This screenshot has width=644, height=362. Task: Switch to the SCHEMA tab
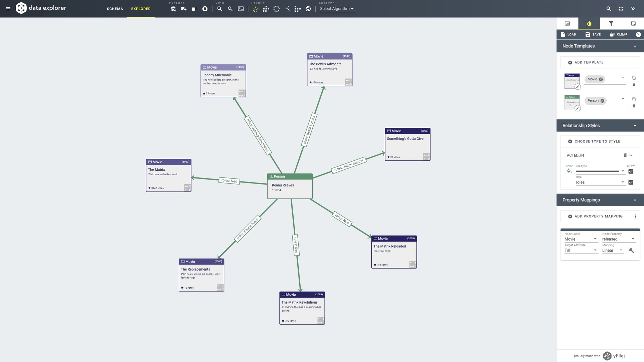[x=115, y=9]
